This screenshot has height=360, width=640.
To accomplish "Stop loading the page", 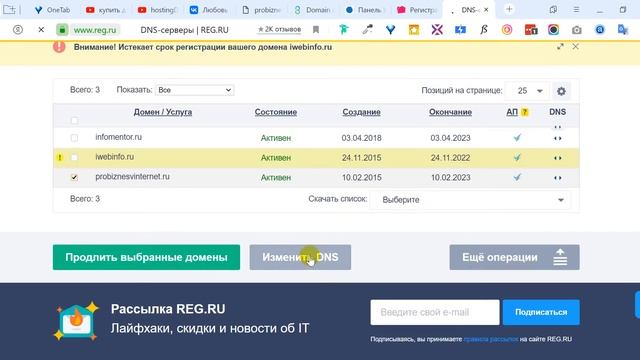I will point(41,30).
